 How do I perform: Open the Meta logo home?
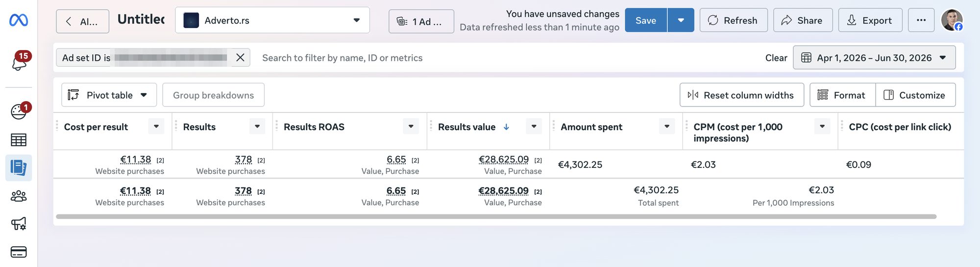[x=19, y=20]
